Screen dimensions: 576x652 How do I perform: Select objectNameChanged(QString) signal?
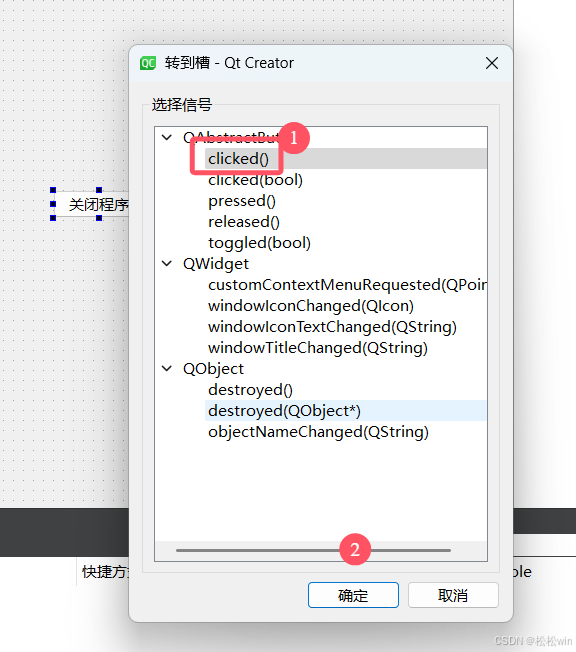[318, 432]
